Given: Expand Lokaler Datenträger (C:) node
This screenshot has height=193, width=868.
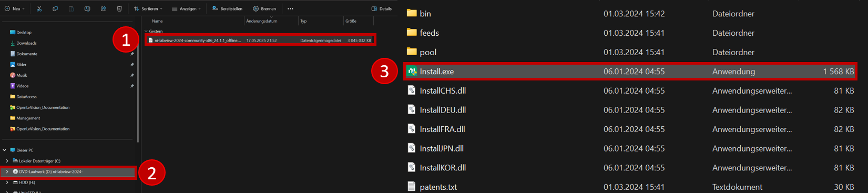Looking at the screenshot, I should tap(7, 161).
